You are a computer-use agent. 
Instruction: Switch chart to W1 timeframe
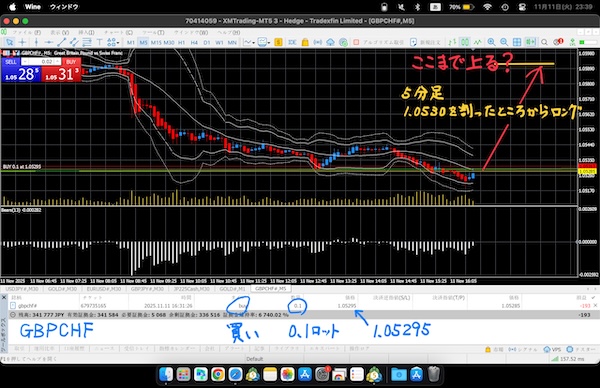tap(219, 42)
